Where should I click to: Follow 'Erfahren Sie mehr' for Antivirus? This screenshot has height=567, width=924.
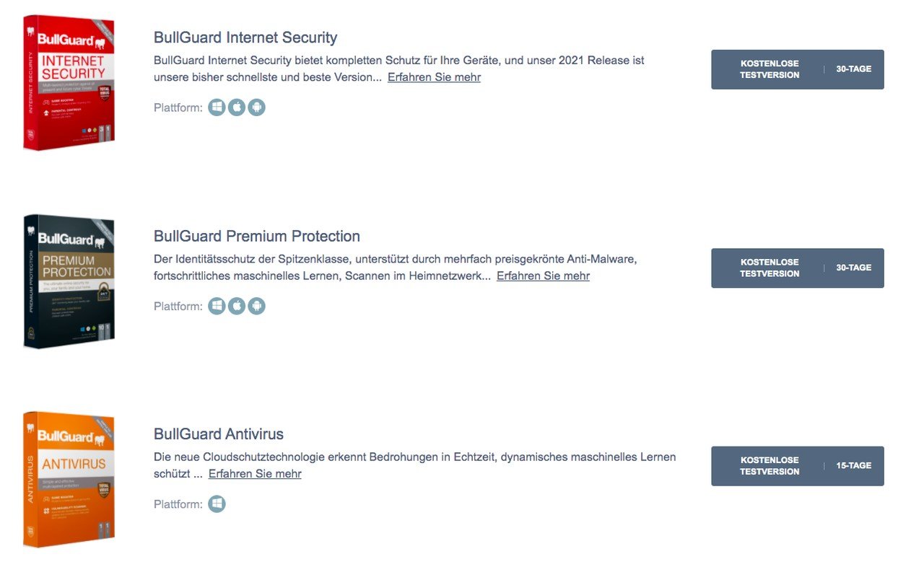pos(255,474)
